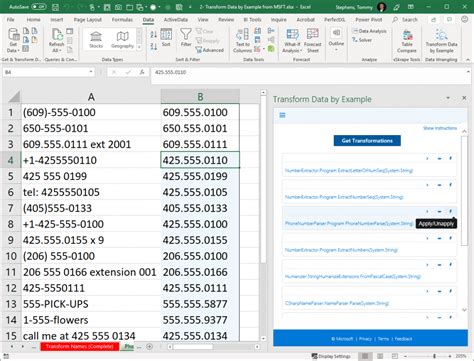Open the File tab
474x361 pixels.
click(11, 20)
